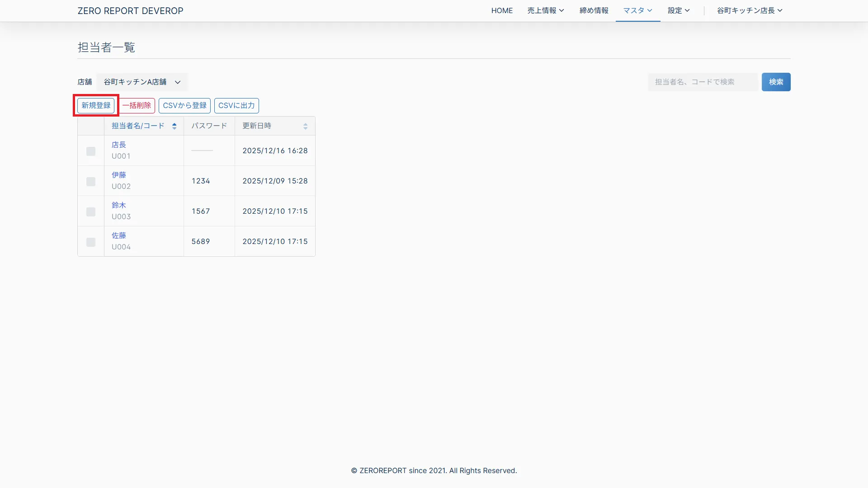Open the マスタ menu
Image resolution: width=868 pixels, height=488 pixels.
click(637, 10)
